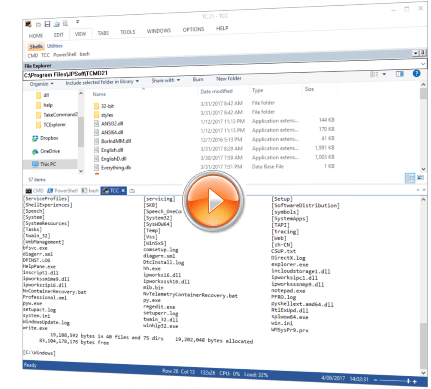The image size is (431, 389).
Task: Switch to details view icon above console
Action: (x=410, y=178)
